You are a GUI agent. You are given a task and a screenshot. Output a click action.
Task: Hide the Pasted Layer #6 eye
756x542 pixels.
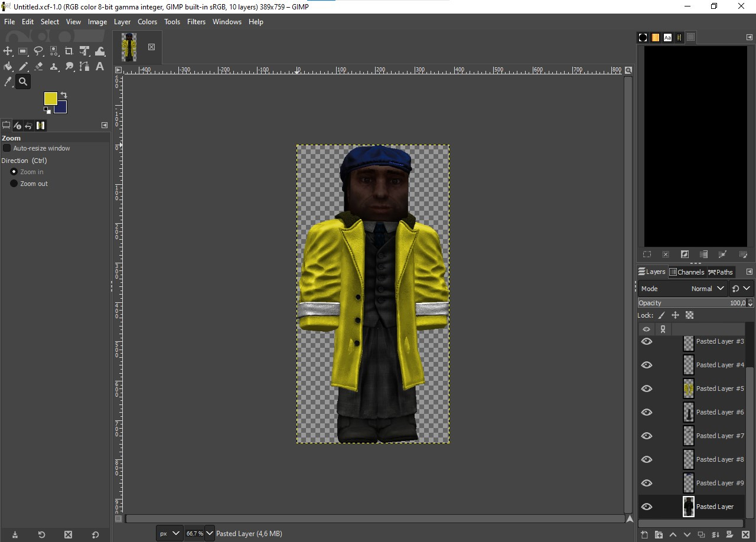pos(647,412)
